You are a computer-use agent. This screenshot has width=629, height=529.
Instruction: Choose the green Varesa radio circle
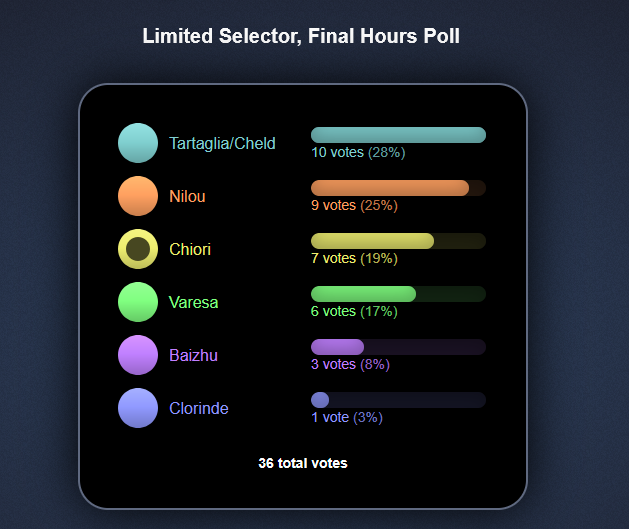138,302
